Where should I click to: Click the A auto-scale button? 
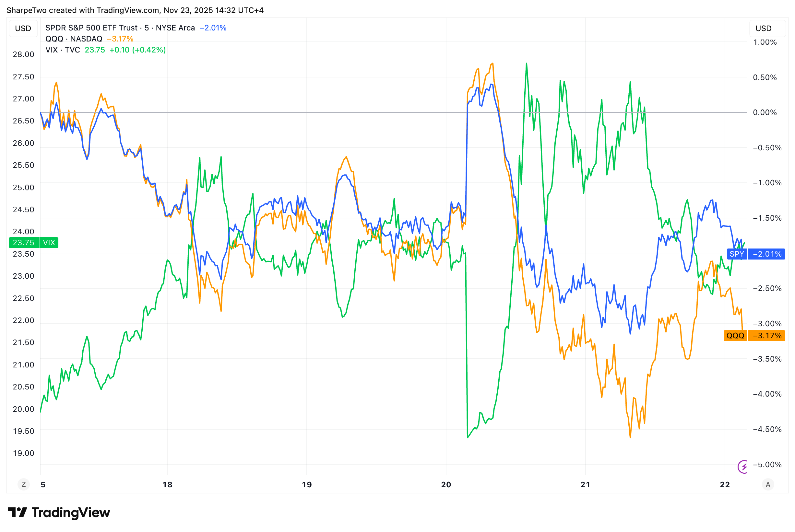[768, 484]
